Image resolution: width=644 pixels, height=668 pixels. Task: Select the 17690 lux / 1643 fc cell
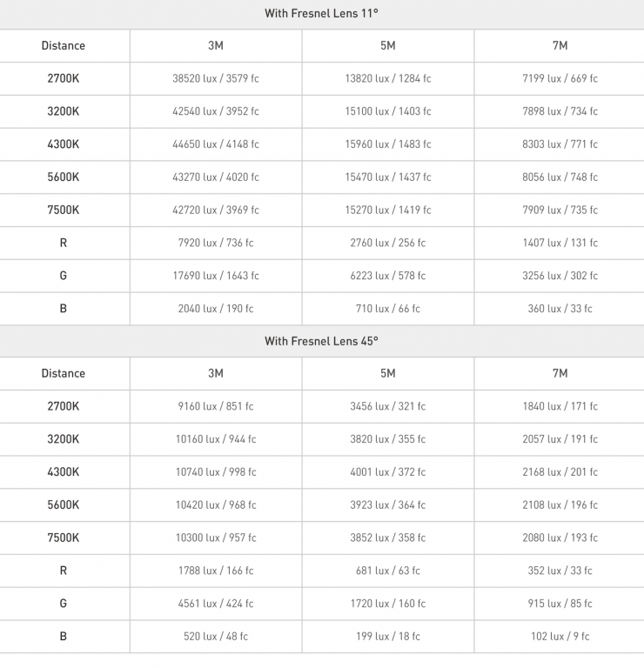(x=216, y=276)
